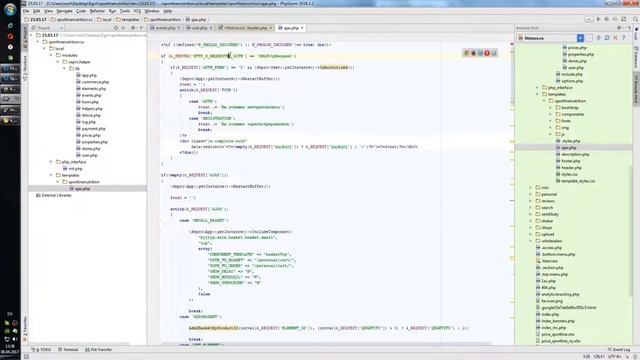
Task: Click the Debug bug icon in main toolbar
Action: pyautogui.click(x=607, y=19)
